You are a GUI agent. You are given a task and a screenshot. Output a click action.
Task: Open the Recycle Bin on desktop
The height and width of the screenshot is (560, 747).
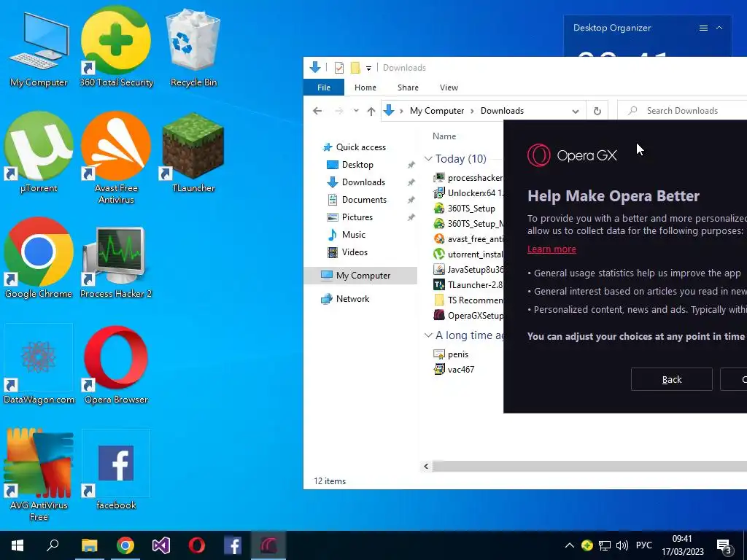tap(193, 47)
